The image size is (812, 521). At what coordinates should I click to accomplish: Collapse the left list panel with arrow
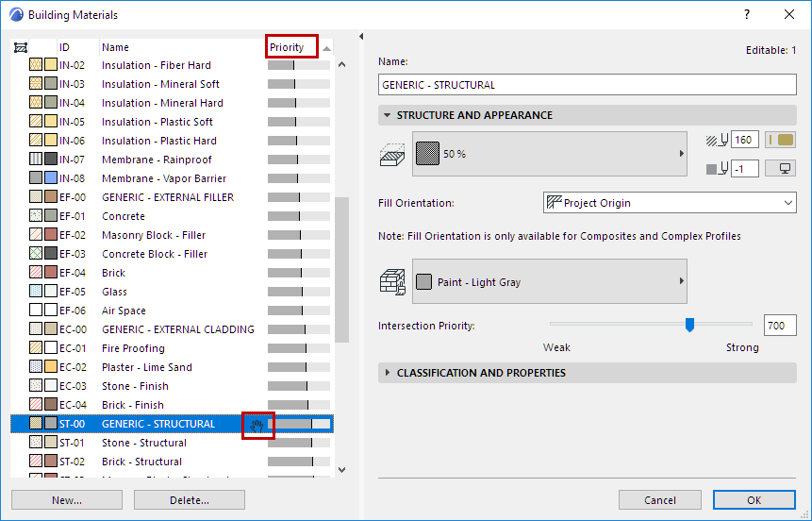(x=361, y=36)
